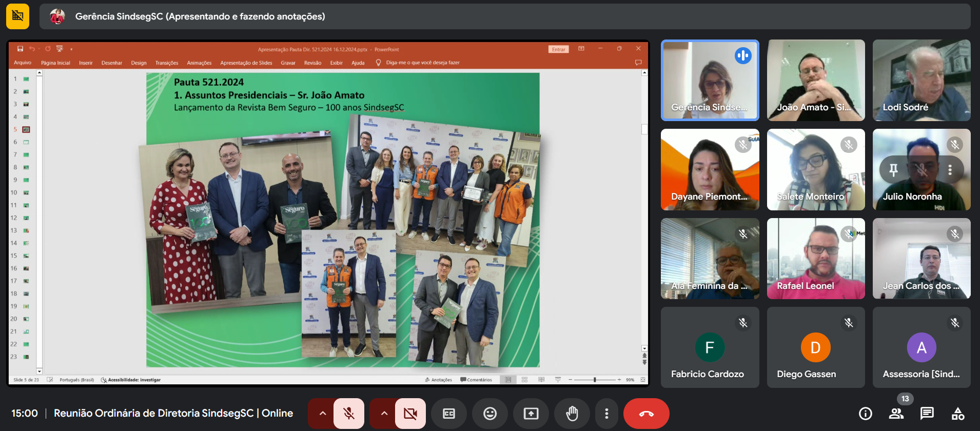Open meeting details info icon
The image size is (980, 431).
click(x=866, y=414)
